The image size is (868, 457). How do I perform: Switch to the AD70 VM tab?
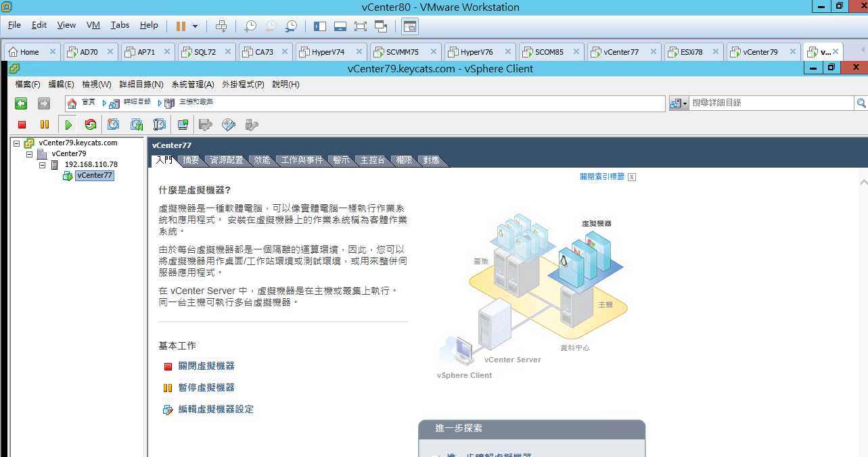89,52
